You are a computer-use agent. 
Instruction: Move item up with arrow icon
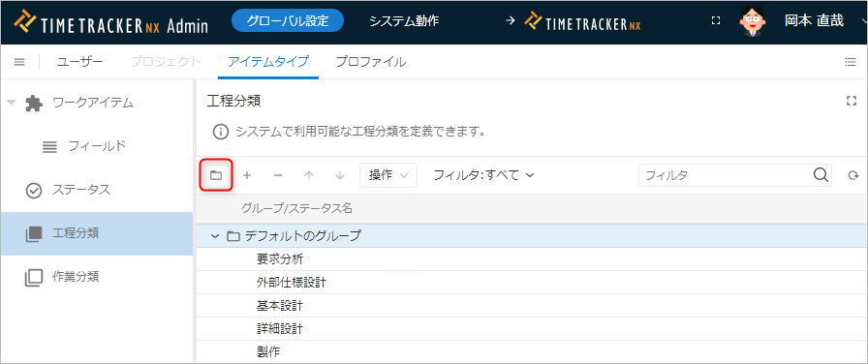(x=309, y=175)
